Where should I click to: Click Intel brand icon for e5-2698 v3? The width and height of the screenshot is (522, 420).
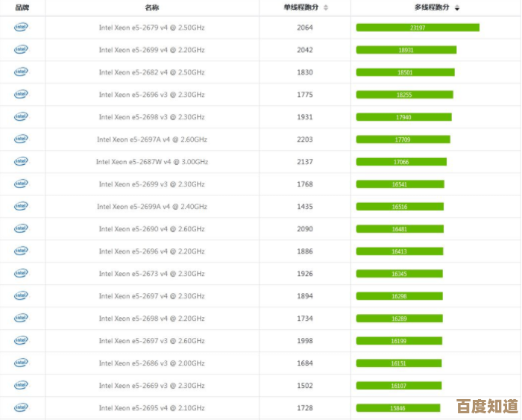21,117
